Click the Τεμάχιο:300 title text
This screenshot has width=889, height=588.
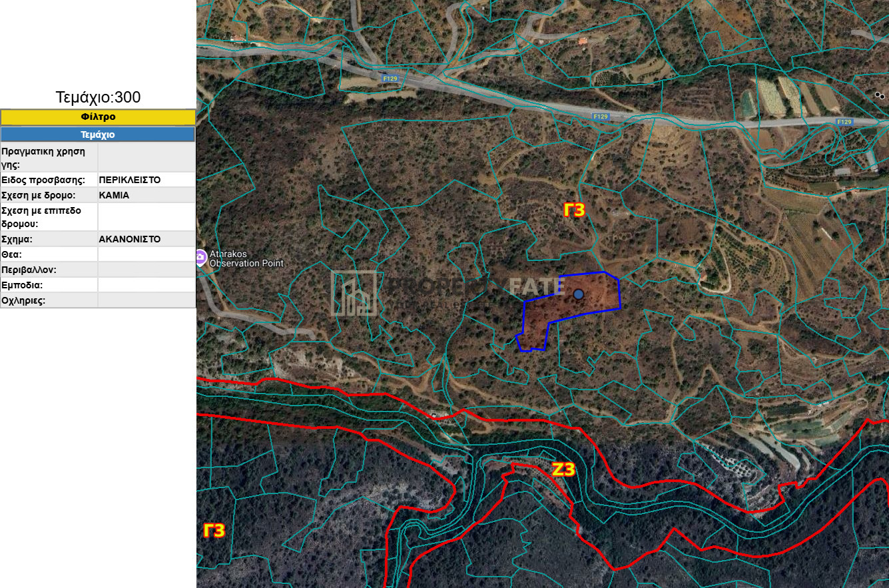[98, 97]
